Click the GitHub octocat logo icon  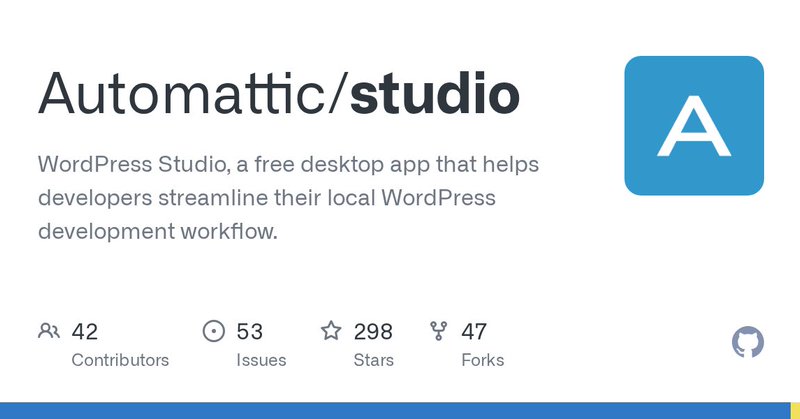[748, 342]
